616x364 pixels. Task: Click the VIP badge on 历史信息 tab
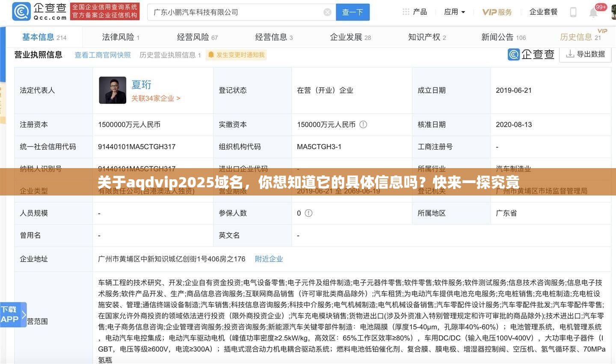click(x=602, y=31)
